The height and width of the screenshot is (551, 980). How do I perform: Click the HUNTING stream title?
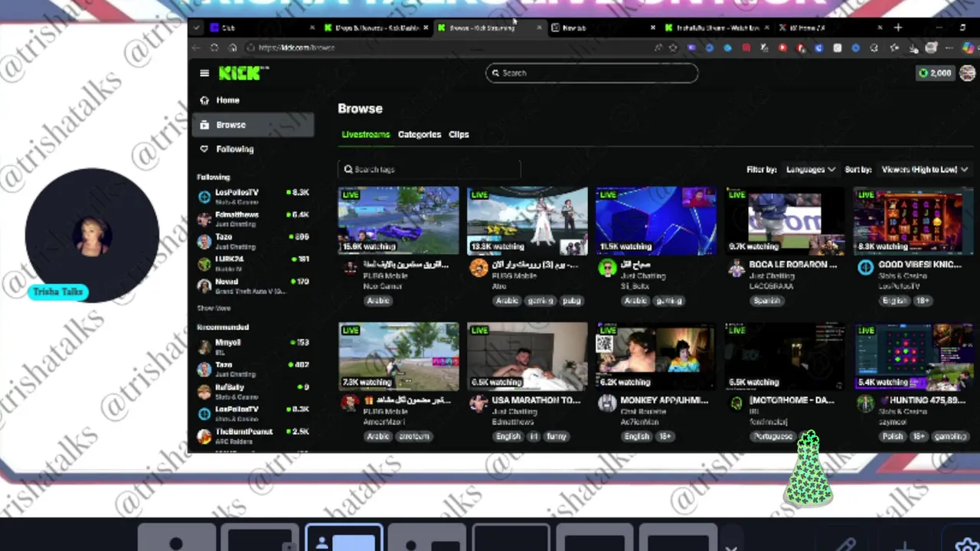click(922, 400)
